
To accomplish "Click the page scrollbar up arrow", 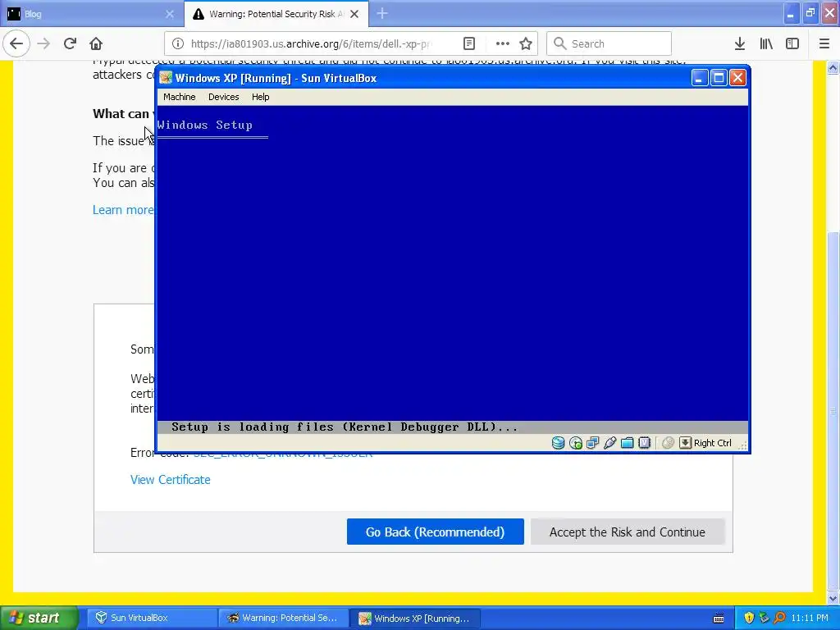I will coord(833,67).
